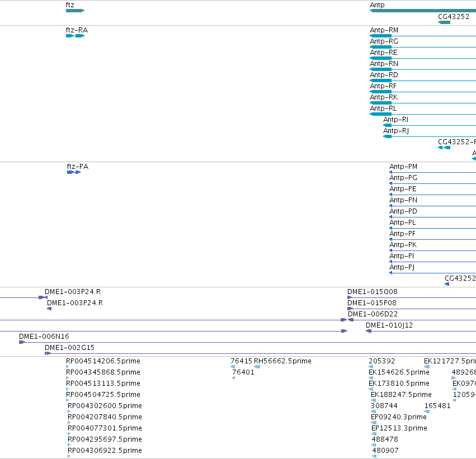Open the 76401 insertion feature
The width and height of the screenshot is (476, 459).
tap(243, 372)
